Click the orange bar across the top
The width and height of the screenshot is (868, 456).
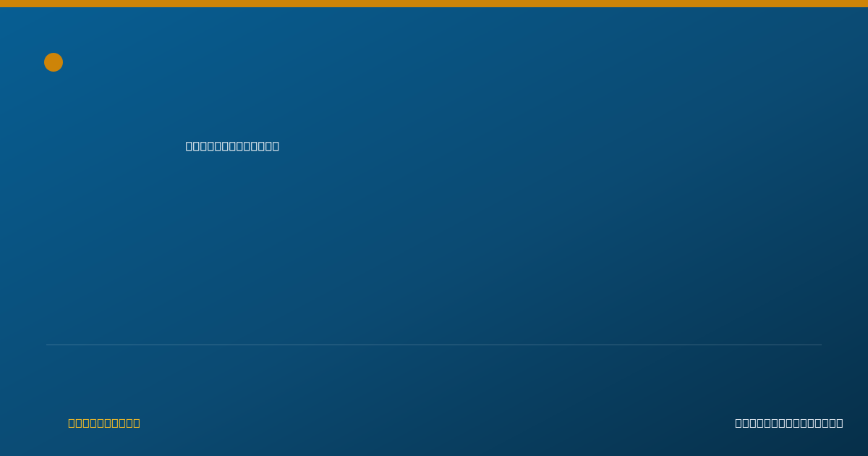coord(434,4)
